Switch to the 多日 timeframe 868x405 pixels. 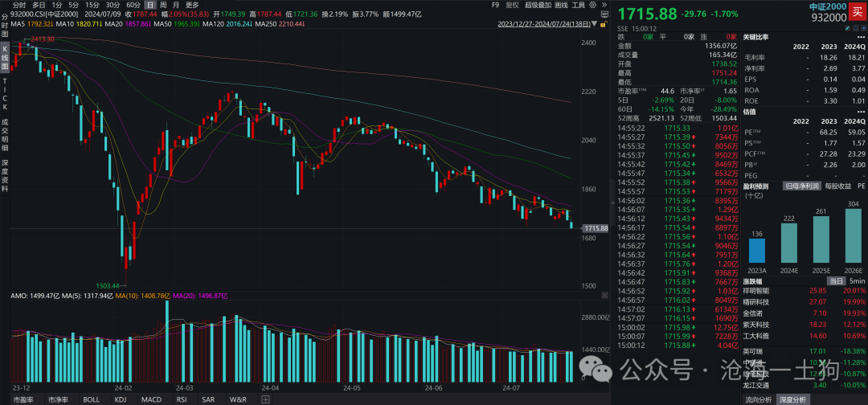[39, 5]
